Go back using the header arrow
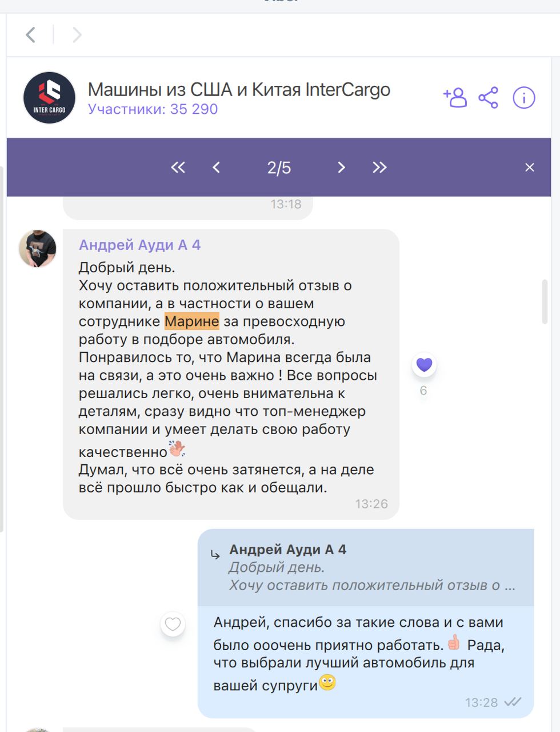This screenshot has width=560, height=732. tap(31, 35)
